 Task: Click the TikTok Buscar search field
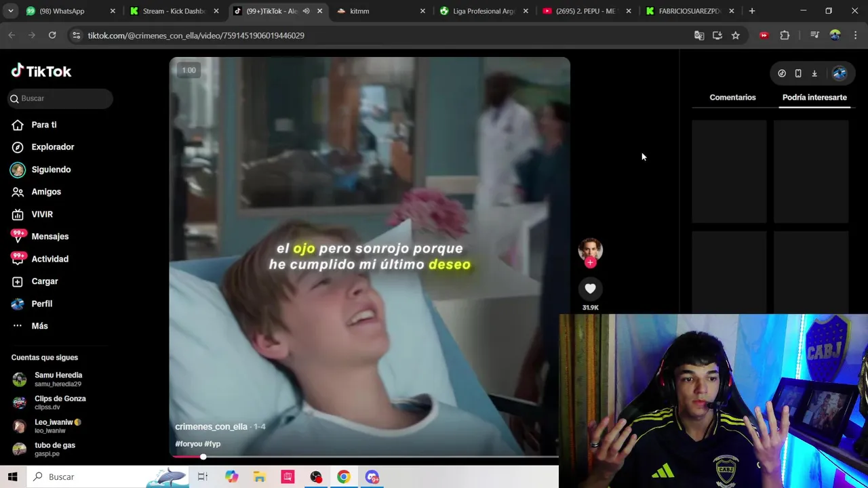tap(61, 98)
